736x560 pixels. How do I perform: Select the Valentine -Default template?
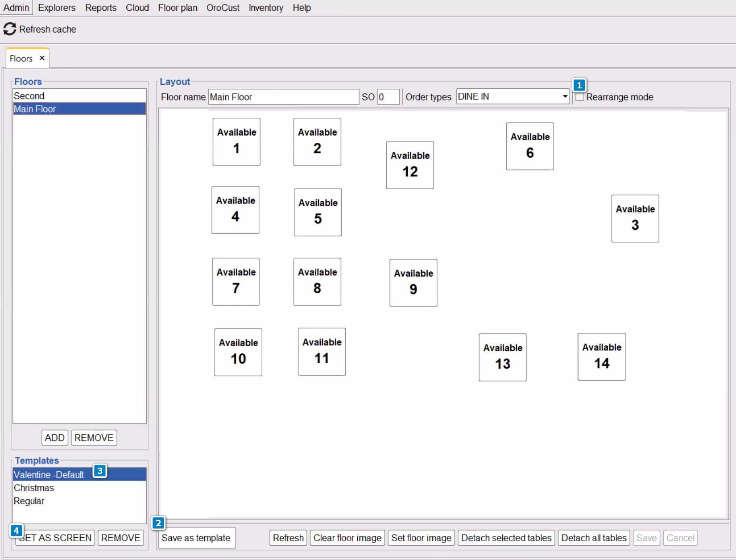pos(79,474)
